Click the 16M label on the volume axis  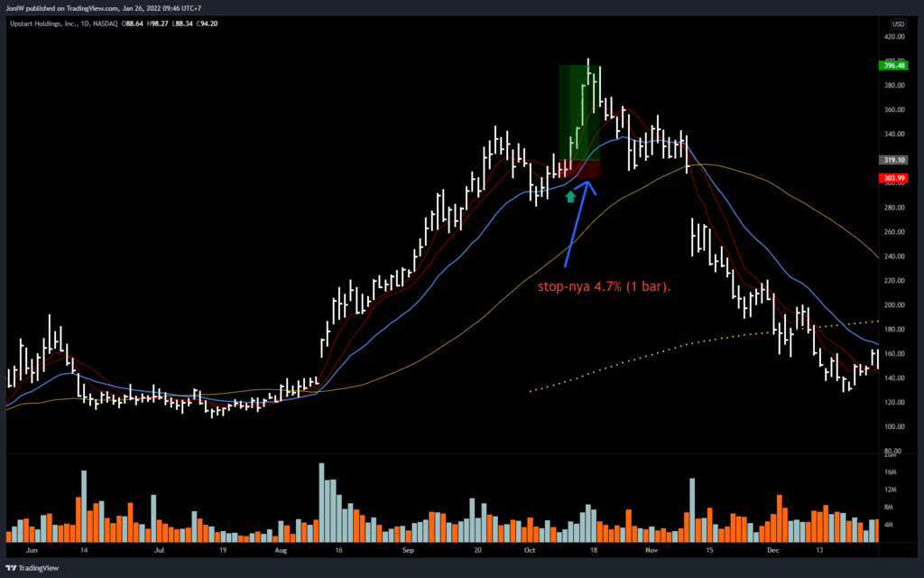pos(892,472)
